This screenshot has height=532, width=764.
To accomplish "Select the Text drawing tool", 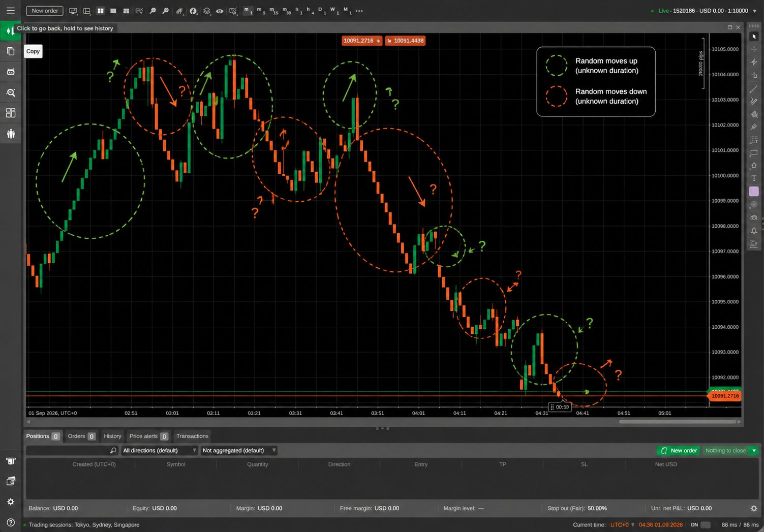I will click(754, 178).
